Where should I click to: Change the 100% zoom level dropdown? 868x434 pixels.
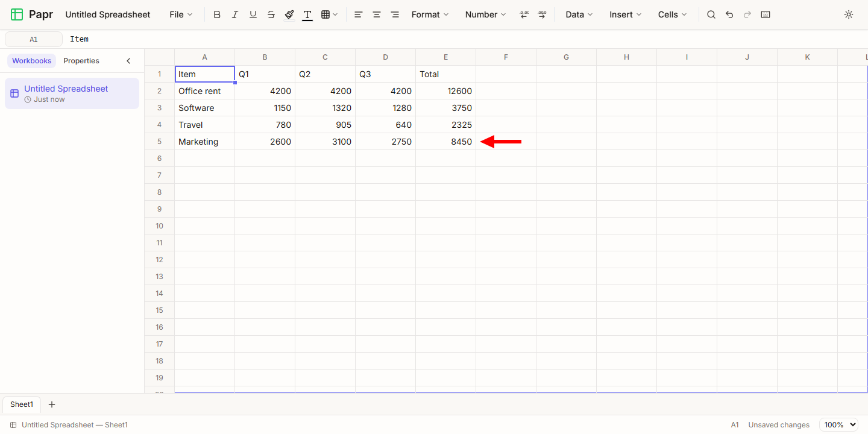[840, 425]
